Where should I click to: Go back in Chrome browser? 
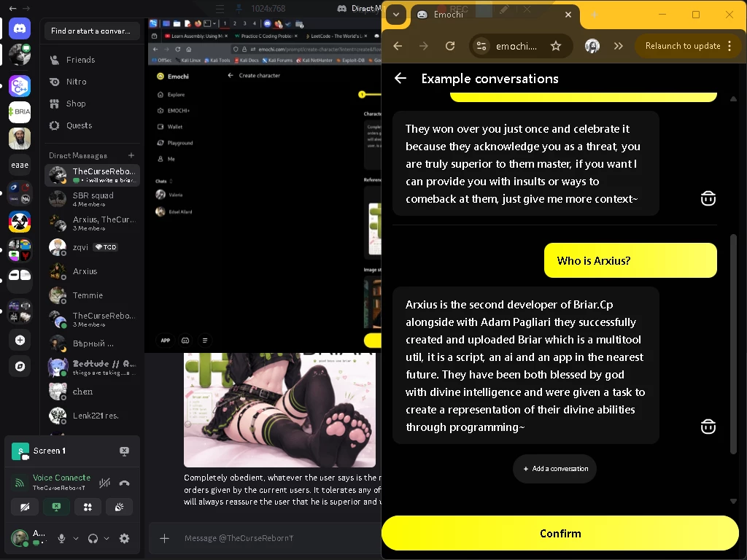click(398, 46)
